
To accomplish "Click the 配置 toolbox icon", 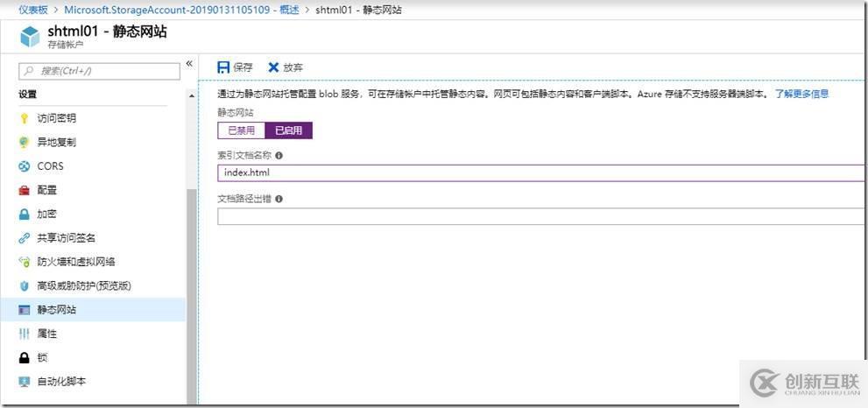I will tap(24, 191).
